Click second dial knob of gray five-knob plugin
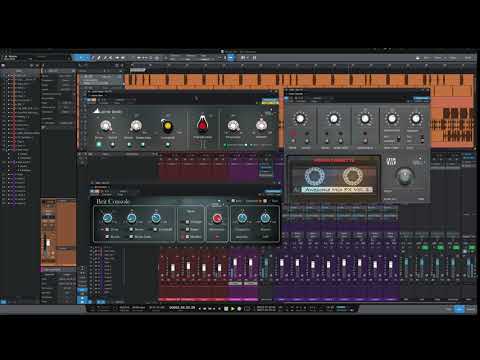Viewport: 480px width, 360px height. point(333,118)
